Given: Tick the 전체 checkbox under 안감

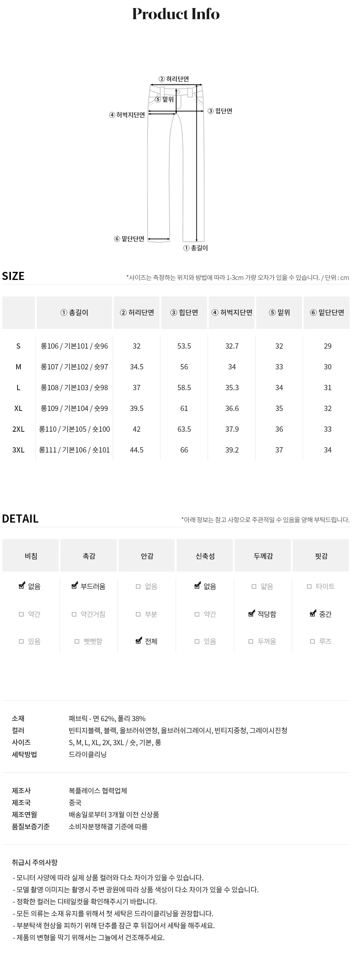Looking at the screenshot, I should [x=138, y=641].
